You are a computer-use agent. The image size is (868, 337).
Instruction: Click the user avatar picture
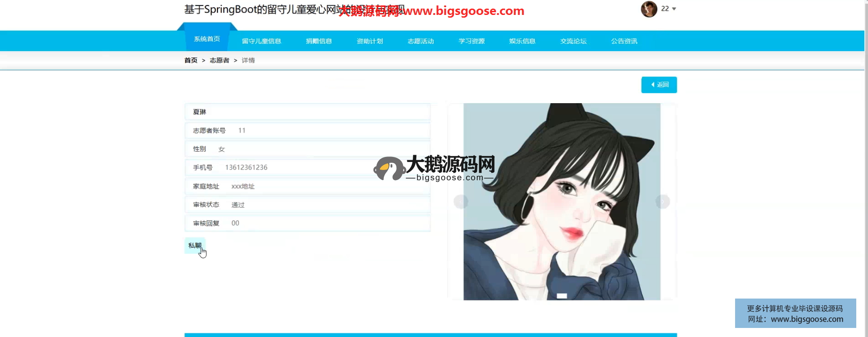(x=649, y=9)
